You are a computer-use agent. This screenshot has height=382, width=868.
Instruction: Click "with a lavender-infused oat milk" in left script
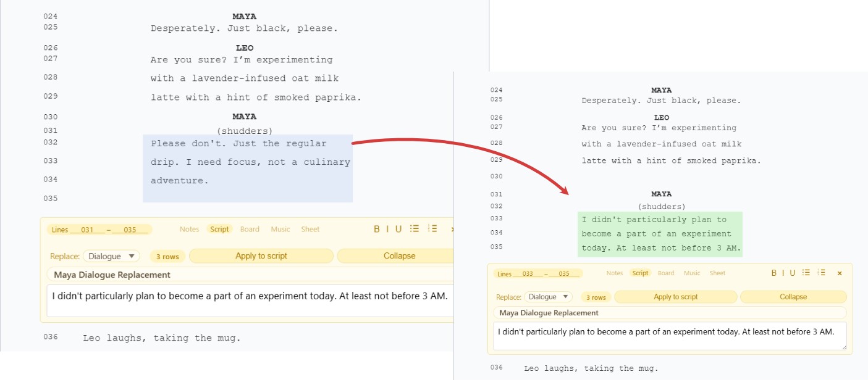[x=245, y=78]
